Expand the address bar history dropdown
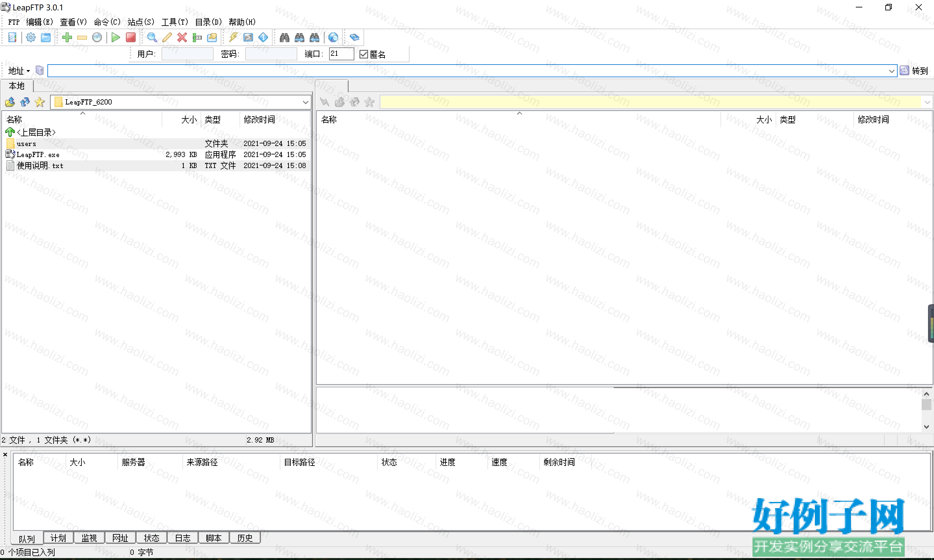The height and width of the screenshot is (560, 934). point(891,71)
